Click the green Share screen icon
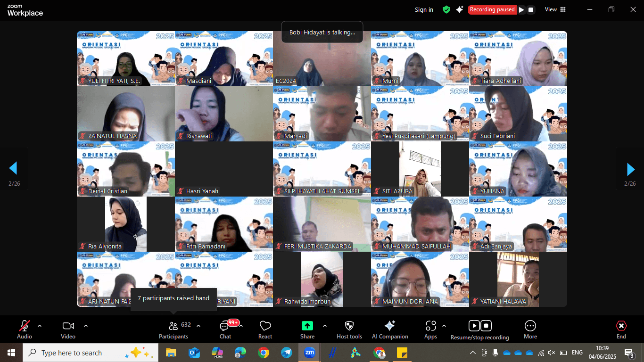The image size is (644, 362). [x=307, y=326]
